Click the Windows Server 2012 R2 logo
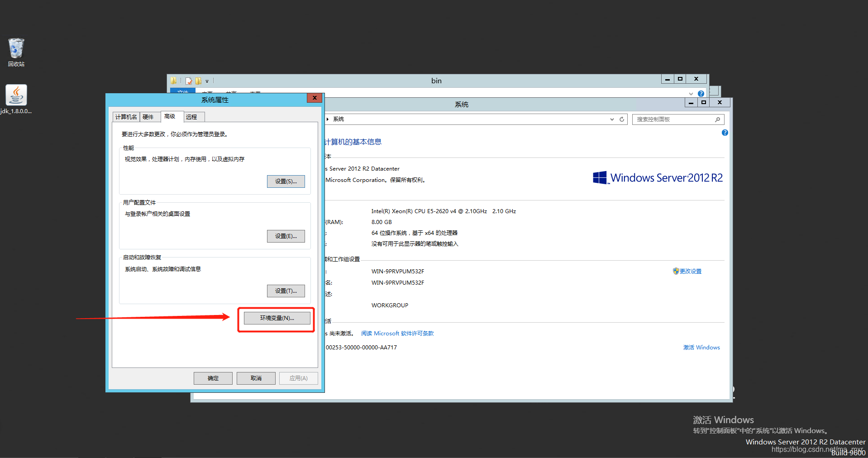 (x=658, y=178)
